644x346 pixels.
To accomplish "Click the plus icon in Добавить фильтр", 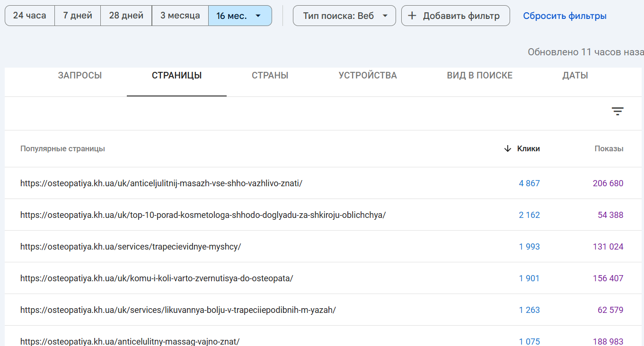I will pos(412,16).
